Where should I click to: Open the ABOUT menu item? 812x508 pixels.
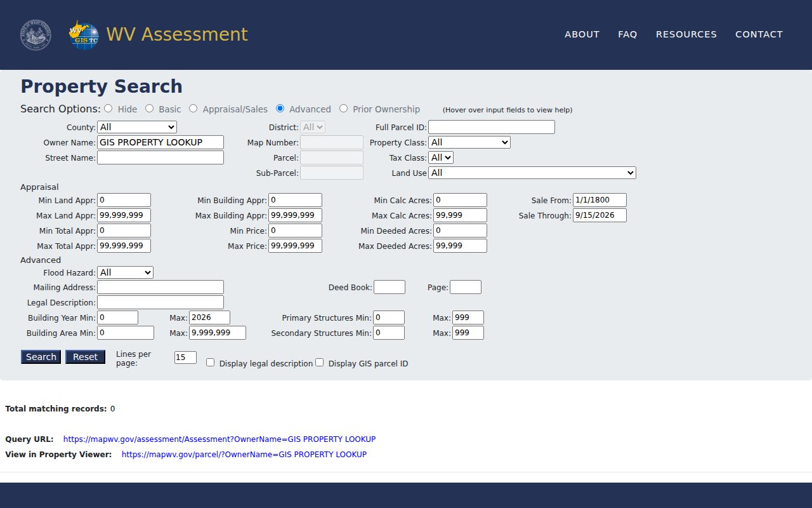(582, 34)
